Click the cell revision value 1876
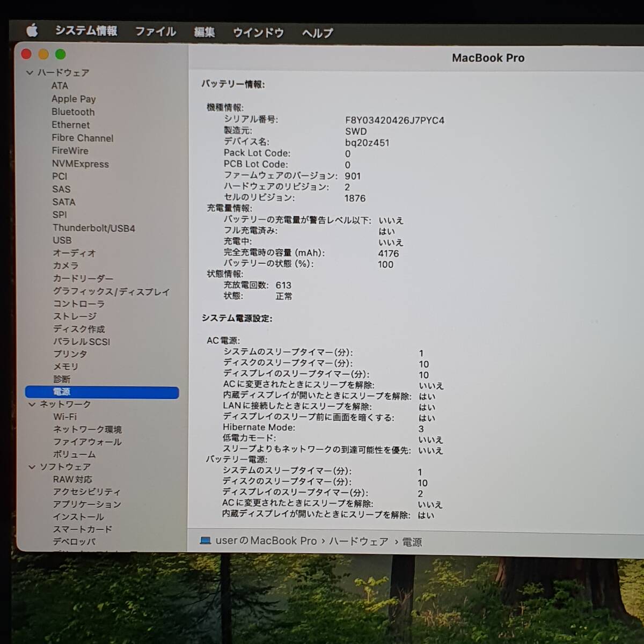Viewport: 644px width, 644px height. [355, 198]
